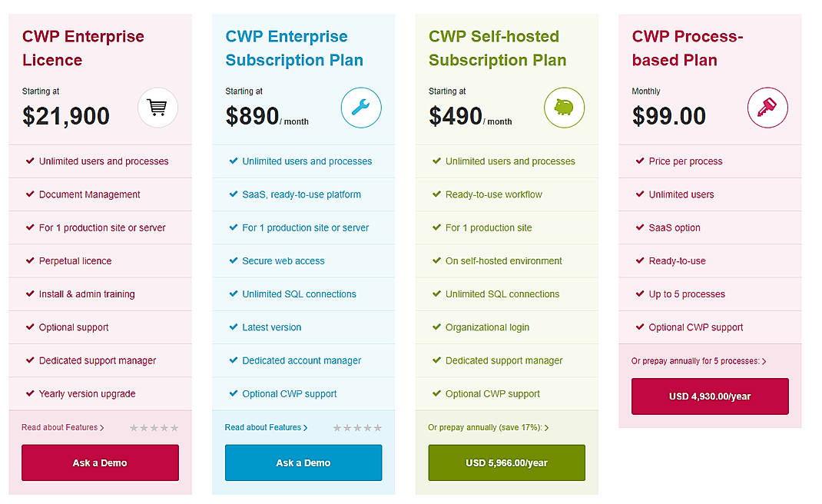Image resolution: width=822 pixels, height=504 pixels.
Task: Click the pink key icon
Action: click(767, 108)
